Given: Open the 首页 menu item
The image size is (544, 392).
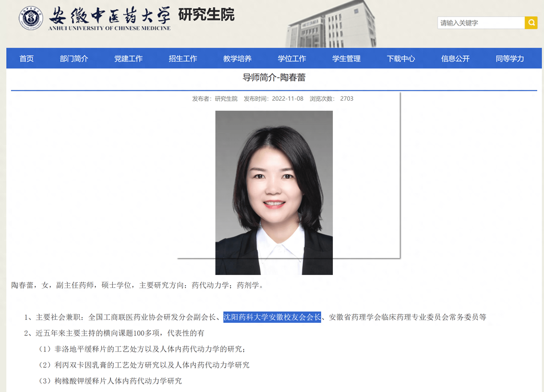Looking at the screenshot, I should tap(27, 58).
